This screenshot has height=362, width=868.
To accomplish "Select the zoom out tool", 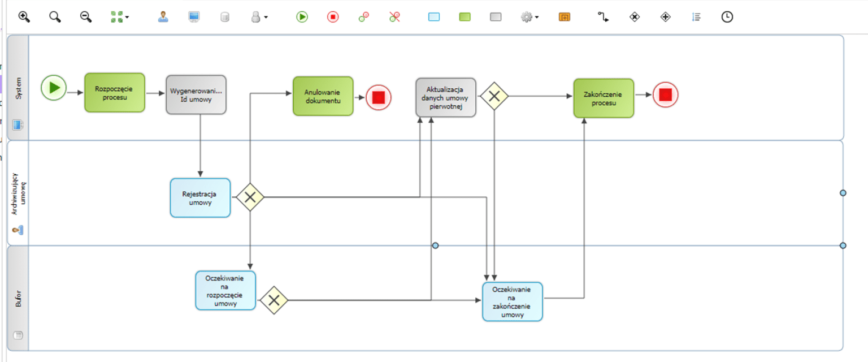I will tap(85, 17).
